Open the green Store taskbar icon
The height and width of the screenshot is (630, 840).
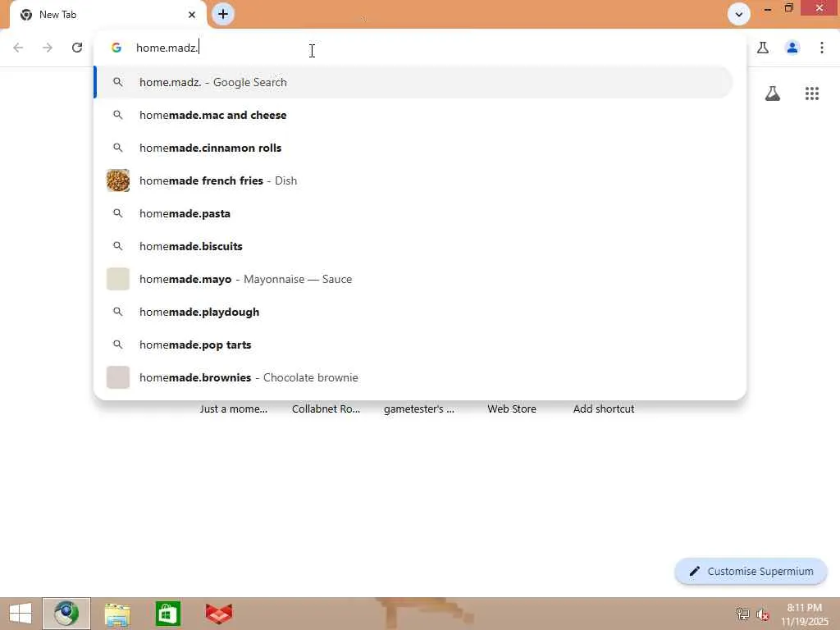coord(167,614)
